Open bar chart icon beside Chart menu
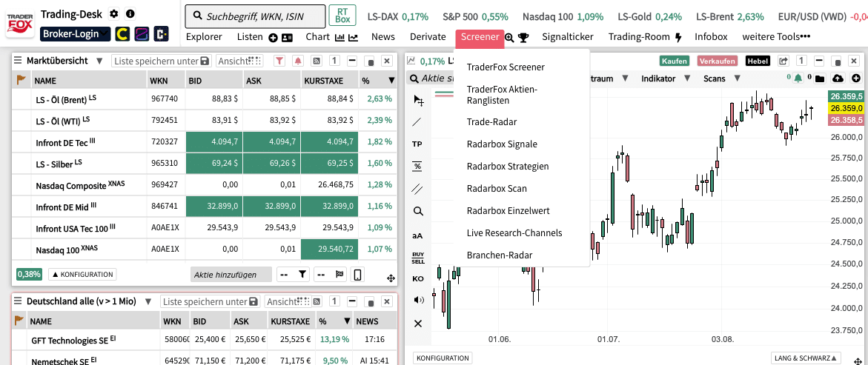Image resolution: width=868 pixels, height=365 pixels. click(340, 38)
